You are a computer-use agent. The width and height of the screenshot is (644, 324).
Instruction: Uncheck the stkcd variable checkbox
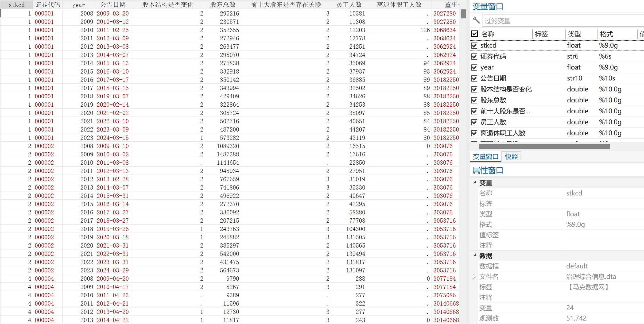[474, 45]
